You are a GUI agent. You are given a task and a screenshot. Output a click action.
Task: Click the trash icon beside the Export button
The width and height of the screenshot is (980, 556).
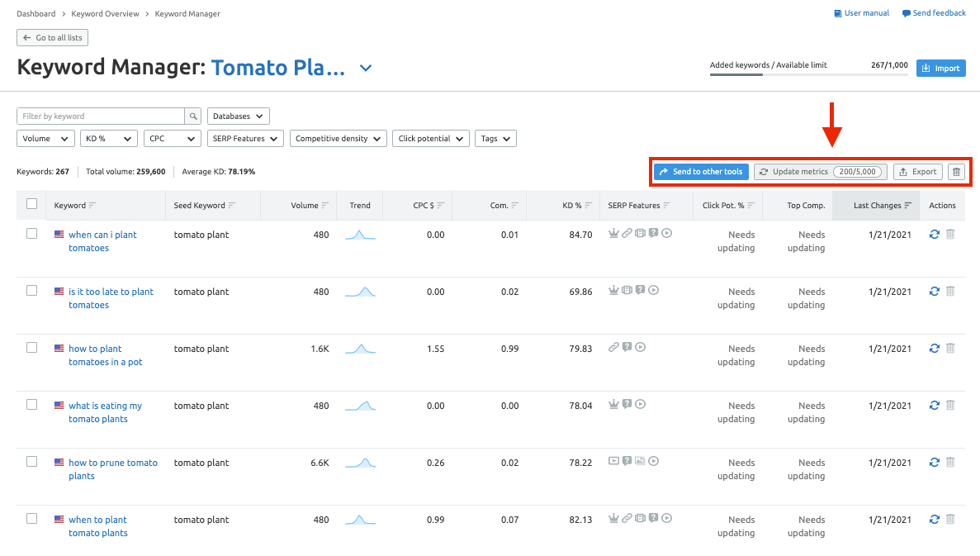(x=956, y=172)
